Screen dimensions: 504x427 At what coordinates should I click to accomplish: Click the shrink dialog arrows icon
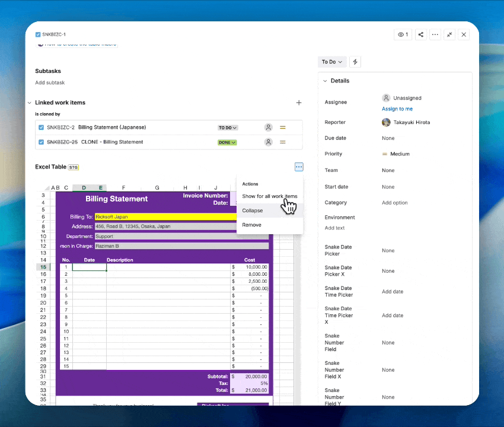(x=449, y=35)
